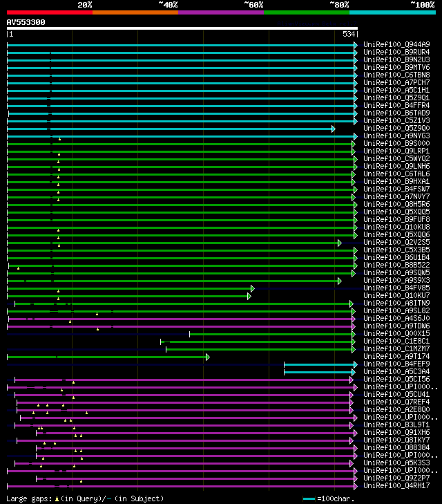Click the white query sequence ruler bar

pyautogui.click(x=182, y=28)
